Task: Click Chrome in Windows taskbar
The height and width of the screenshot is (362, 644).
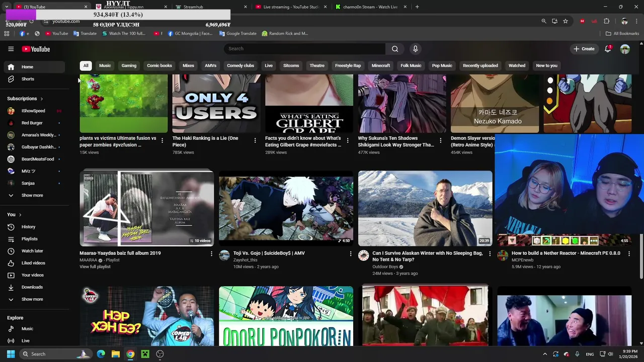Action: click(130, 354)
